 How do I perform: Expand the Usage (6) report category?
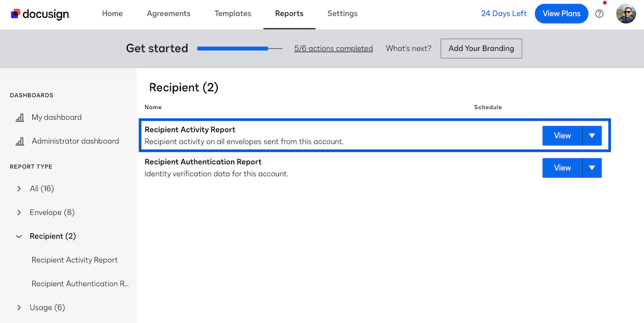[46, 307]
